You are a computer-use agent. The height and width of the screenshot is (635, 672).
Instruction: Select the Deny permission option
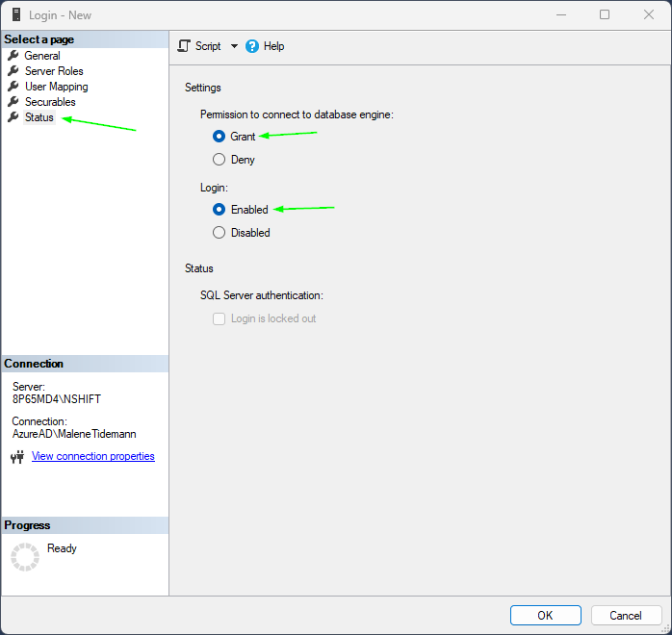click(x=220, y=160)
